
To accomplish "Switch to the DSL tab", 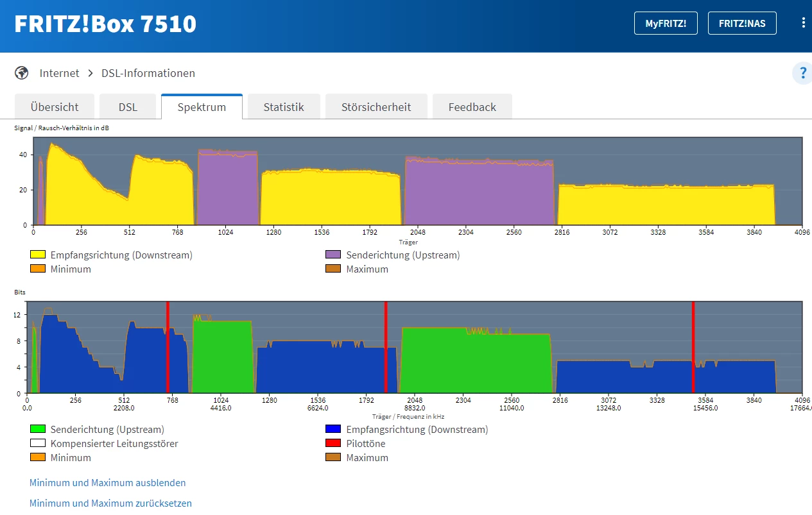I will [128, 107].
